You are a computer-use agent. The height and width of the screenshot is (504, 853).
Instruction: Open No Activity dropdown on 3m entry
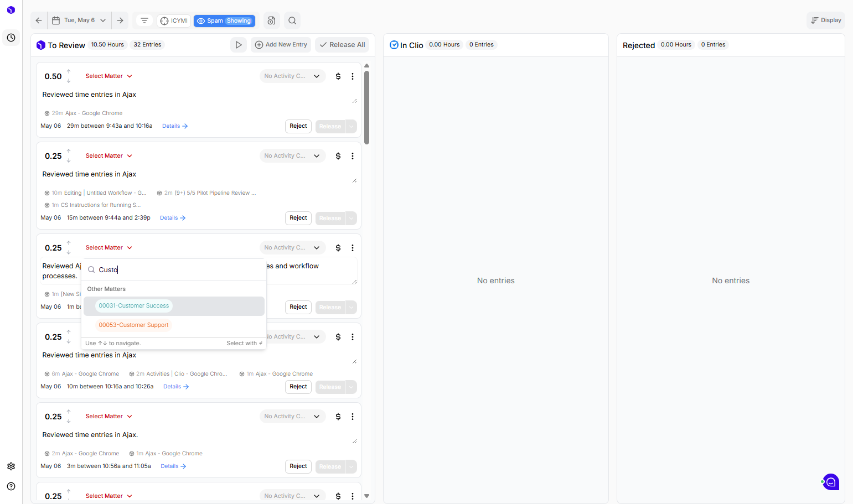point(292,417)
